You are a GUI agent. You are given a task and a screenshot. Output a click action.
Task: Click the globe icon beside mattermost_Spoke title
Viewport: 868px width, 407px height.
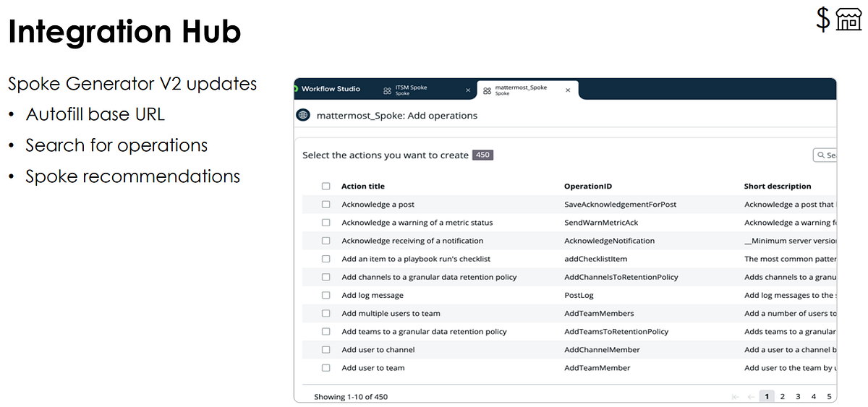[x=303, y=115]
